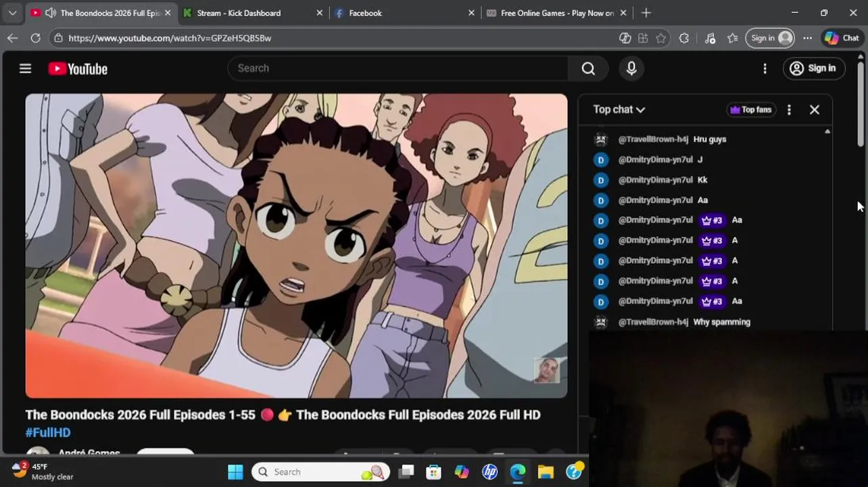Click the Windows taskbar Search box
This screenshot has width=868, height=487.
point(322,471)
